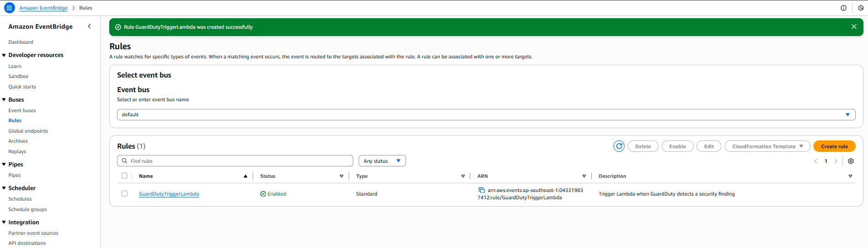Screen dimensions: 868x248
Task: Open API destinations in sidebar
Action: [x=27, y=243]
